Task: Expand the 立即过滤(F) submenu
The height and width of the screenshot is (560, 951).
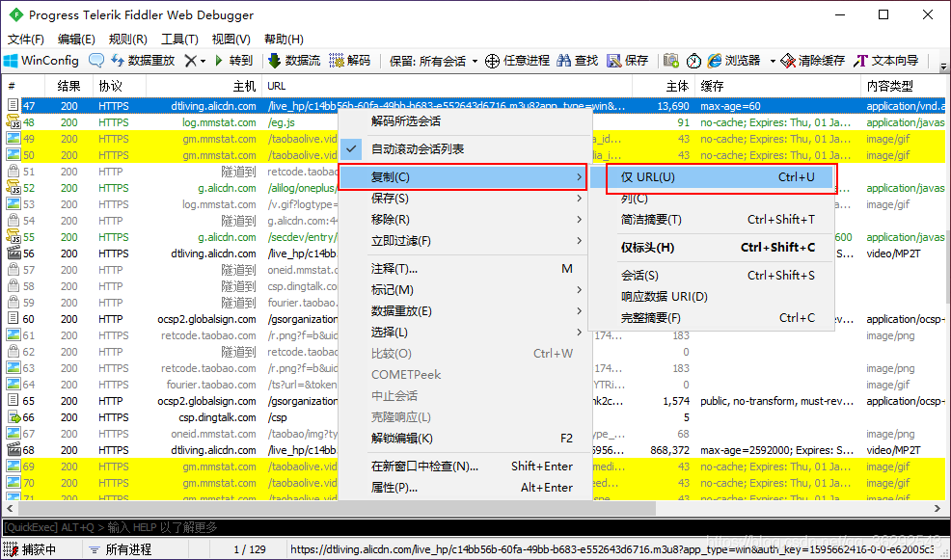Action: (465, 241)
